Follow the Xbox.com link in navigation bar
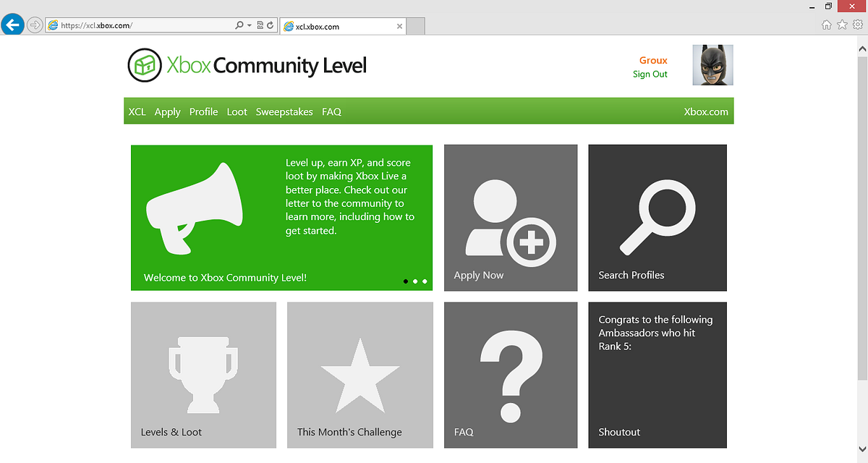 [x=706, y=111]
